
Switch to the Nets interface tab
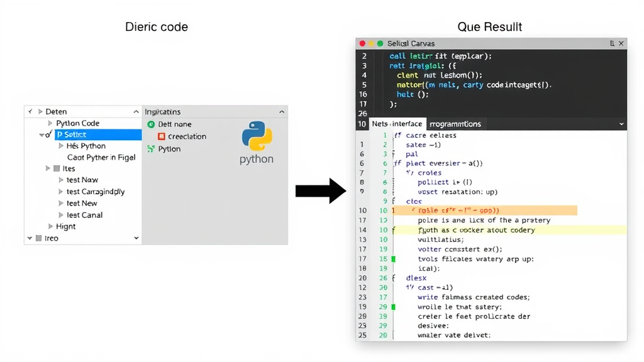click(396, 124)
